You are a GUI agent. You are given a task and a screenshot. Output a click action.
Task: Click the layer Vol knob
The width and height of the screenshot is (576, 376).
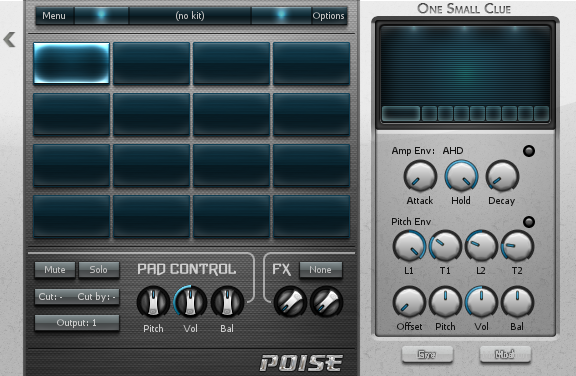click(x=481, y=303)
